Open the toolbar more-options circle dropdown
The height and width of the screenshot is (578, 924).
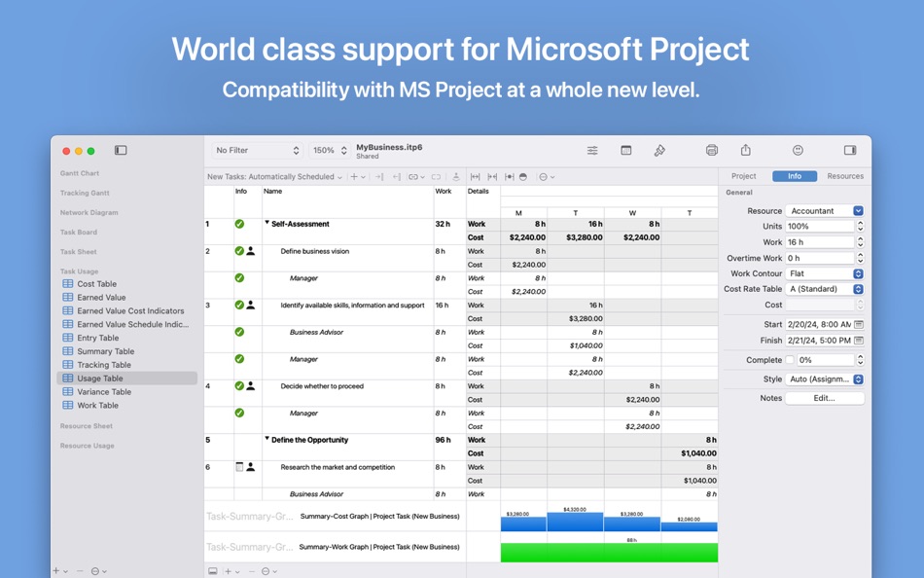(547, 177)
